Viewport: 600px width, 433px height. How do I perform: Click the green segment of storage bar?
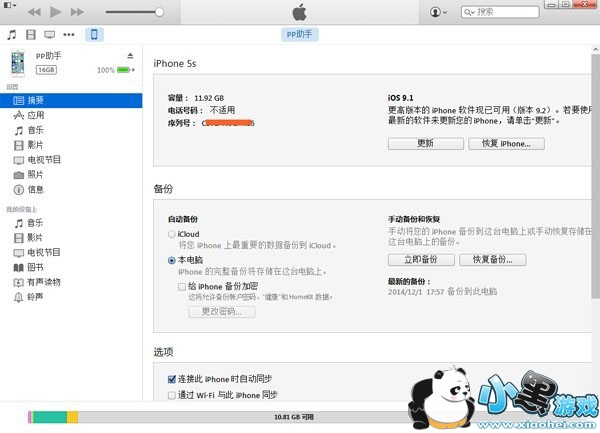pyautogui.click(x=50, y=417)
